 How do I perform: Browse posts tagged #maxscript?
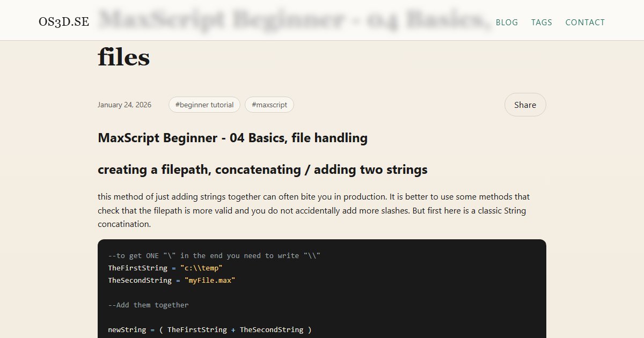pyautogui.click(x=269, y=105)
